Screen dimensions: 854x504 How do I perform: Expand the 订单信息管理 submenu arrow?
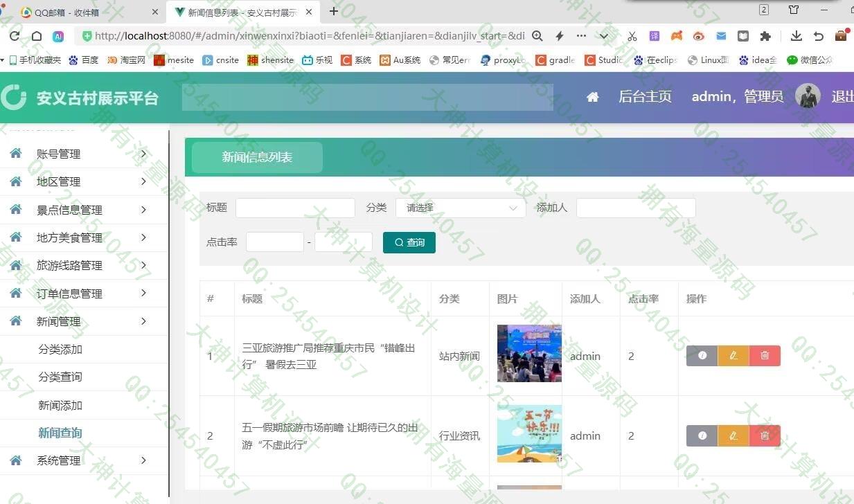(x=143, y=294)
